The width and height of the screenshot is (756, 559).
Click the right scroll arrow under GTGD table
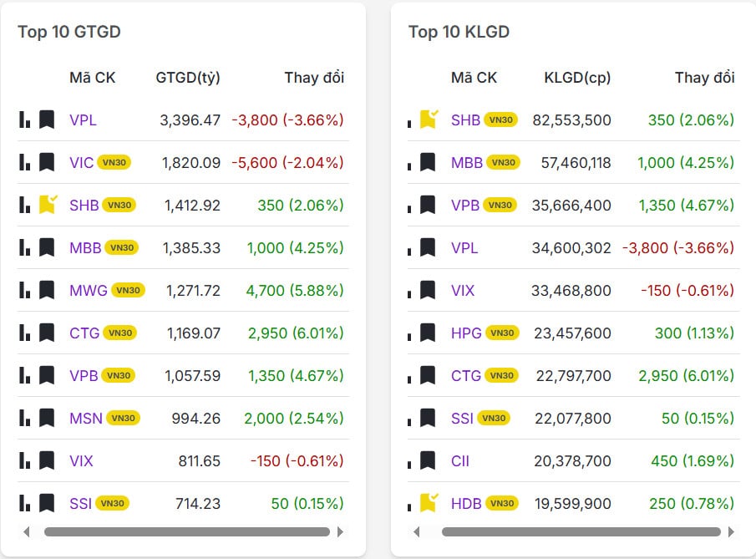click(342, 531)
